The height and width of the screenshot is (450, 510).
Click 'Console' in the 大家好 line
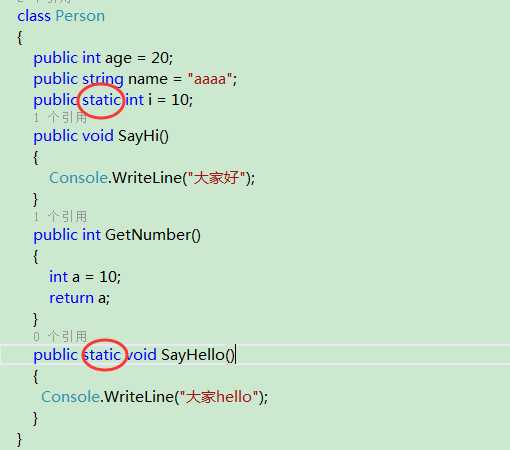78,178
